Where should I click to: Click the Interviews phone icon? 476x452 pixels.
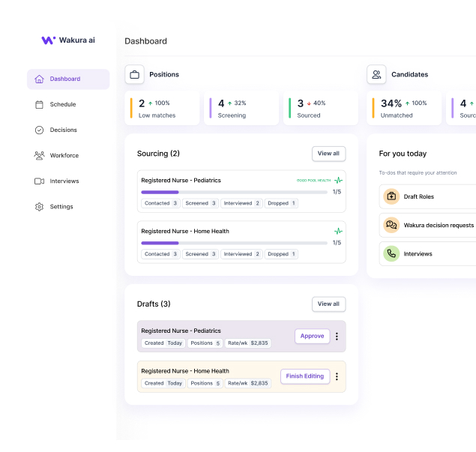click(x=391, y=253)
